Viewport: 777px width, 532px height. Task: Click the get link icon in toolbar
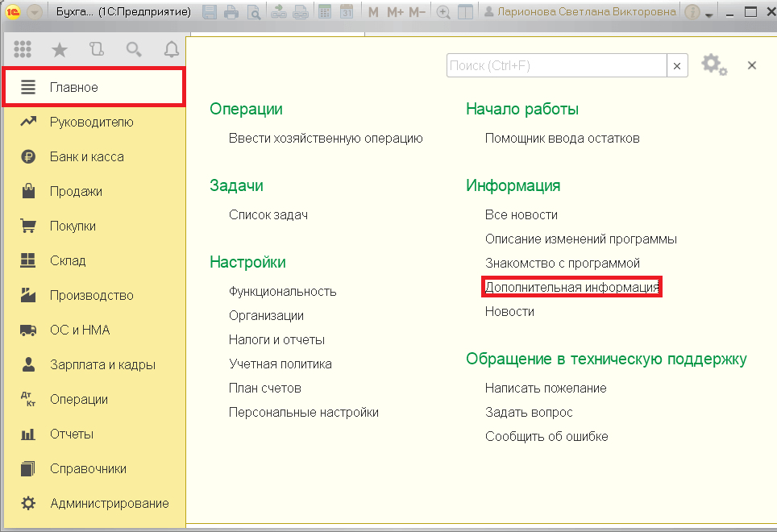(x=279, y=12)
